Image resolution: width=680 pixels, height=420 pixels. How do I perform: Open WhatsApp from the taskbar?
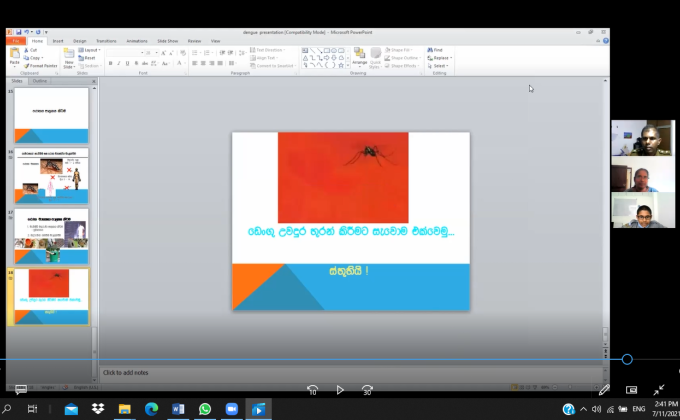[x=205, y=409]
